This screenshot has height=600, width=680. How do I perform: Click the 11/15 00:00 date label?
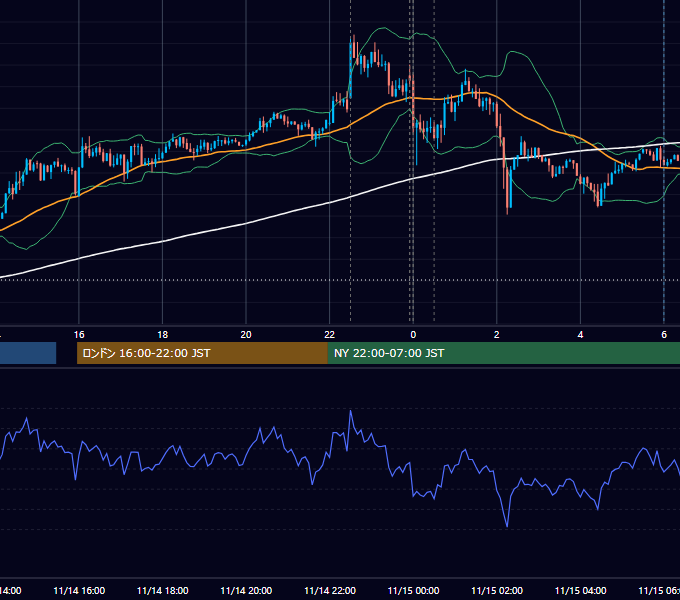pos(413,591)
